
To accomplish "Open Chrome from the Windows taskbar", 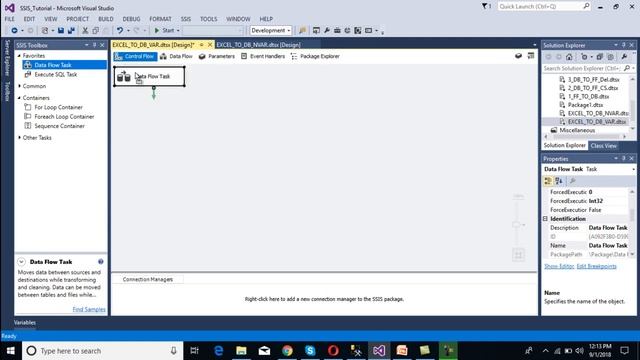I will pyautogui.click(x=287, y=351).
